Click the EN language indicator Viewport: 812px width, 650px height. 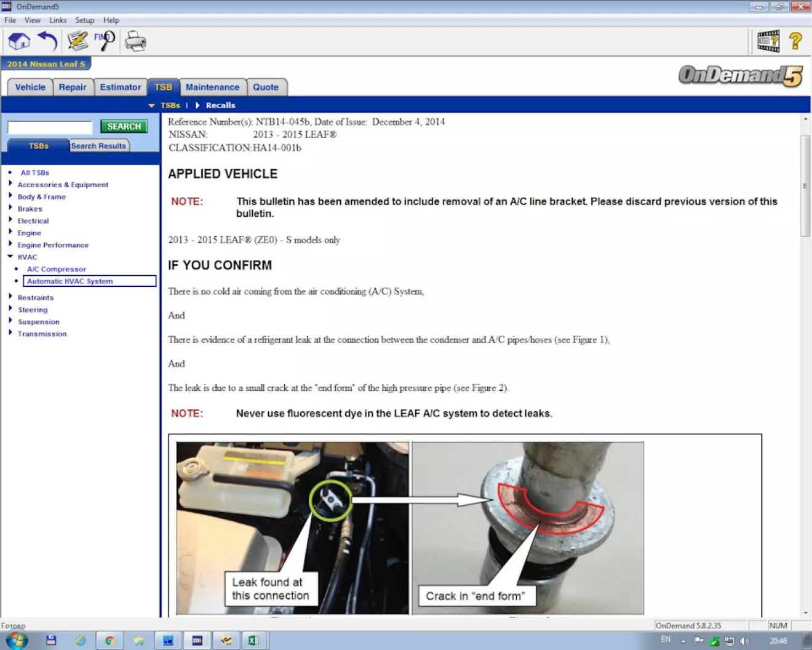pos(666,640)
